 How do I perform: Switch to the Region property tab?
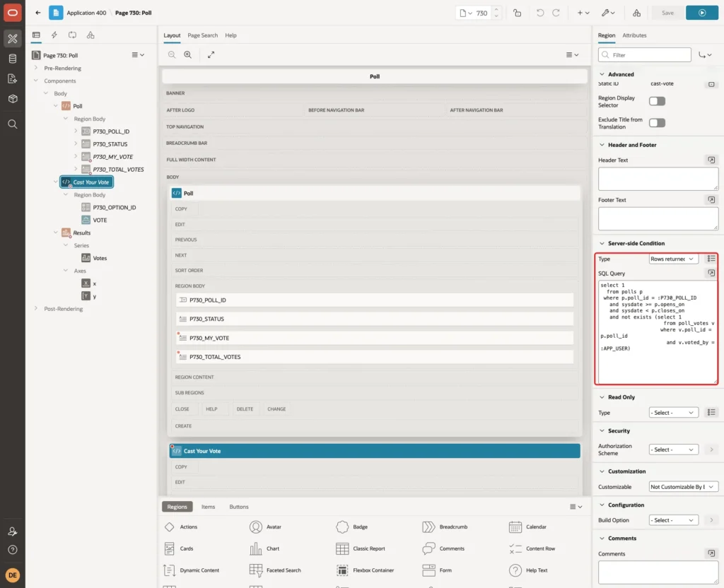pyautogui.click(x=606, y=35)
